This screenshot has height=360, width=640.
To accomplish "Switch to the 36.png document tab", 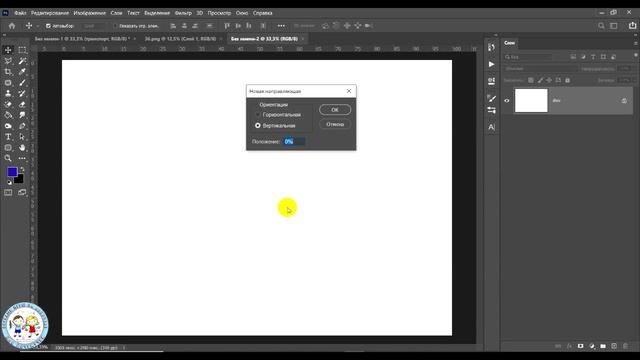I will pyautogui.click(x=180, y=39).
